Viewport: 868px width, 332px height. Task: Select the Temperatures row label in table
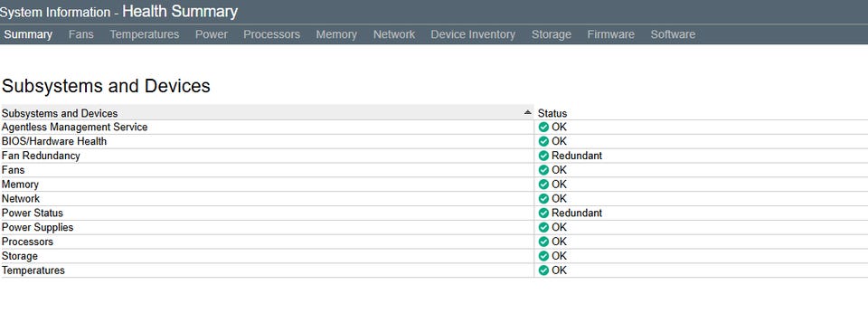tap(33, 270)
